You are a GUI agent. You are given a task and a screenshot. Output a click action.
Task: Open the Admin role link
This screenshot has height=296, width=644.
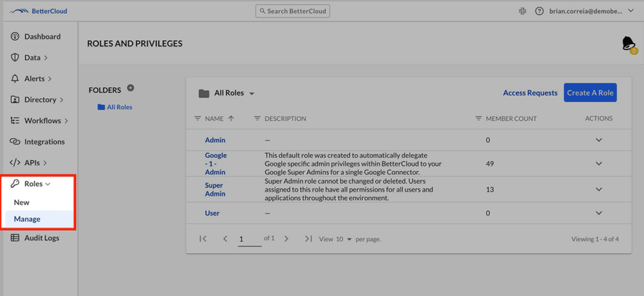[x=215, y=140]
